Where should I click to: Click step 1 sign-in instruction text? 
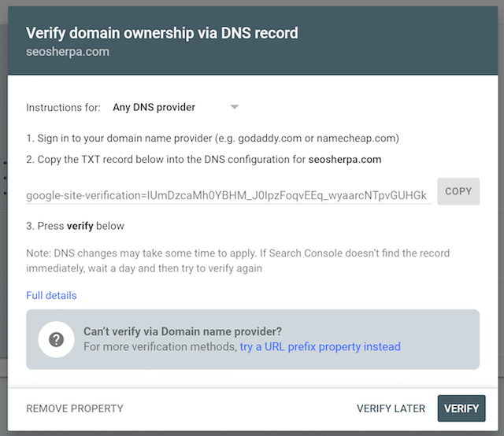point(213,139)
